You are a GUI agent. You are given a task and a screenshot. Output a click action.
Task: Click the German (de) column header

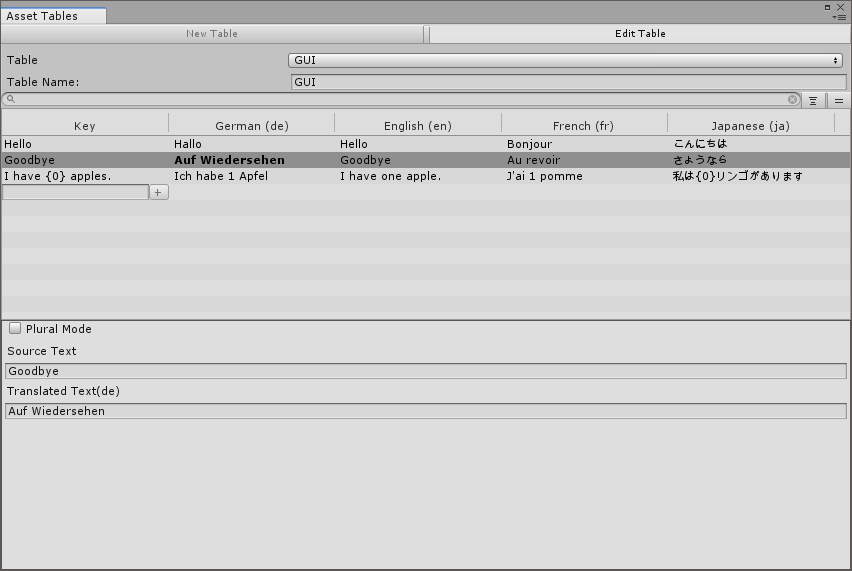point(252,126)
